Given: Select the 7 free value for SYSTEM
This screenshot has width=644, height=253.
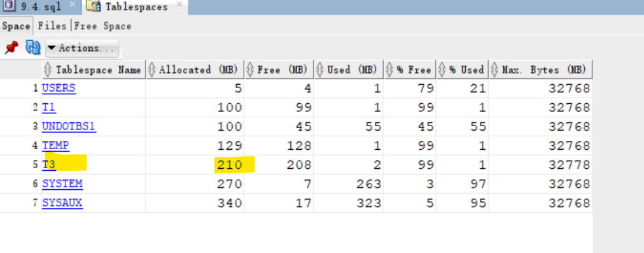Looking at the screenshot, I should (307, 184).
